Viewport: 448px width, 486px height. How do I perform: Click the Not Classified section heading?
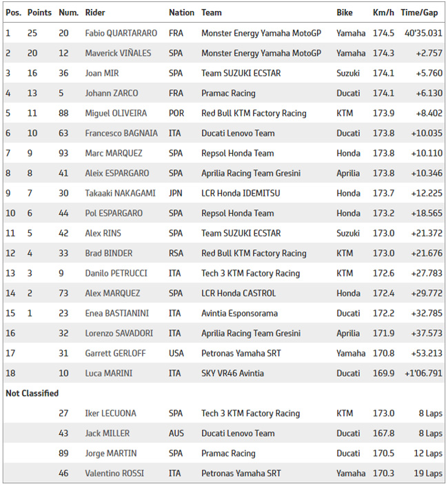[x=32, y=394]
